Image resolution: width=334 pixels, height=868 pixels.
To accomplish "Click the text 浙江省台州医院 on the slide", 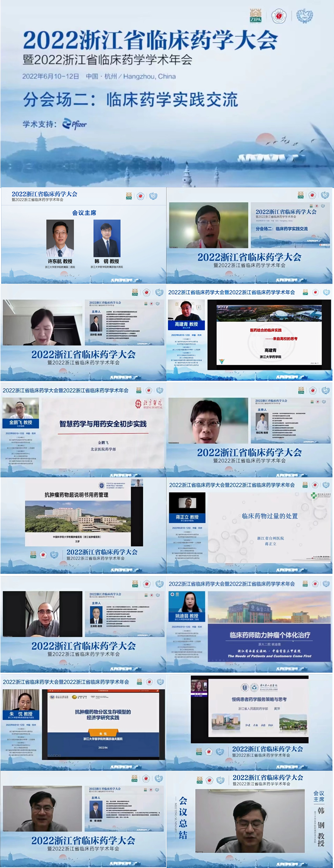I will [x=270, y=538].
